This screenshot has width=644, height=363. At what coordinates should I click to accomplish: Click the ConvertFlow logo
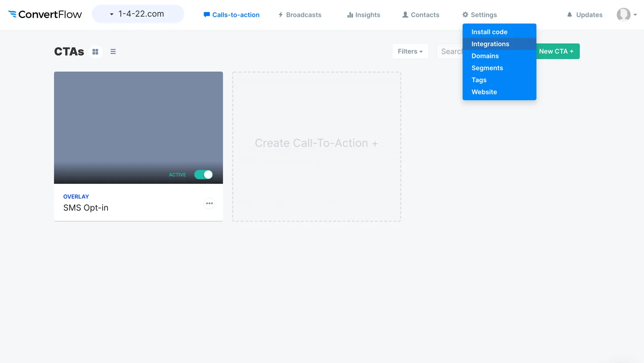(x=45, y=15)
